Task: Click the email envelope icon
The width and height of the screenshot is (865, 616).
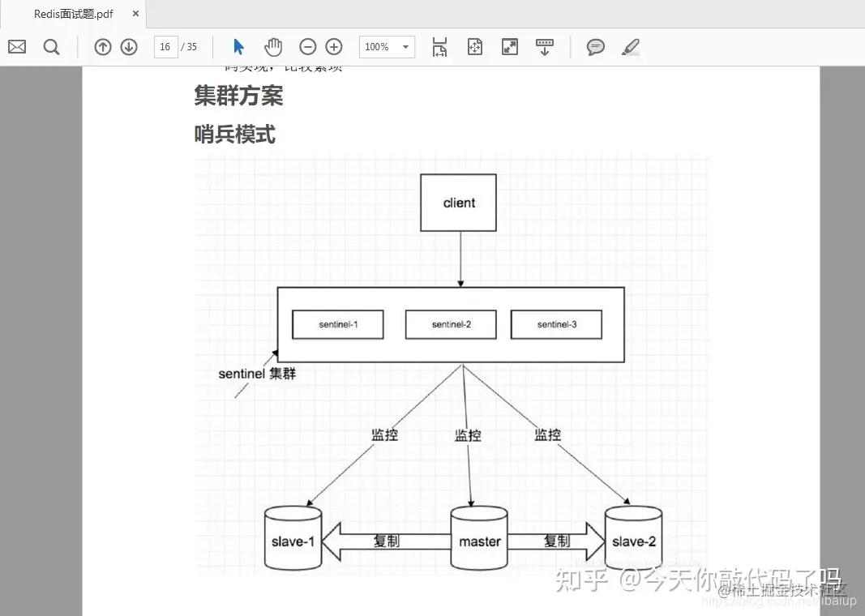Action: click(x=17, y=47)
